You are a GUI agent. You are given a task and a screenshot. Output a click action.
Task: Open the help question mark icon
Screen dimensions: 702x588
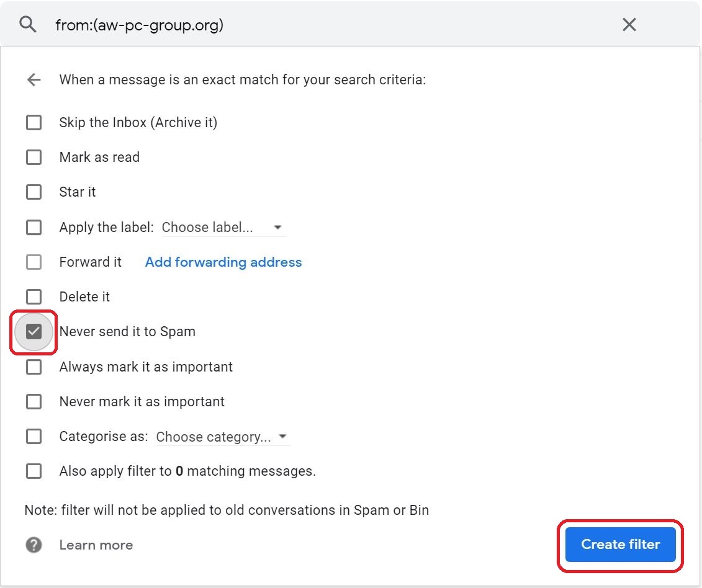(34, 545)
